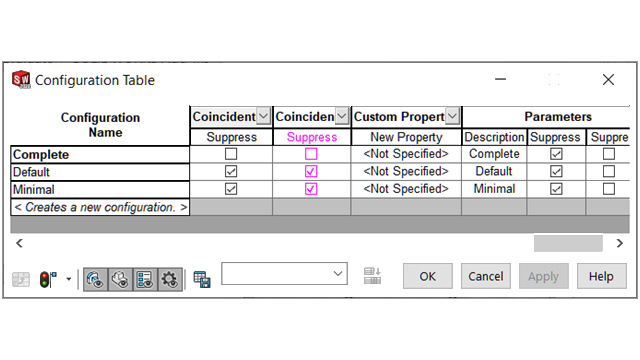Screen dimensions: 640x360
Task: Select 'Creates a new configuration' row
Action: [100, 207]
